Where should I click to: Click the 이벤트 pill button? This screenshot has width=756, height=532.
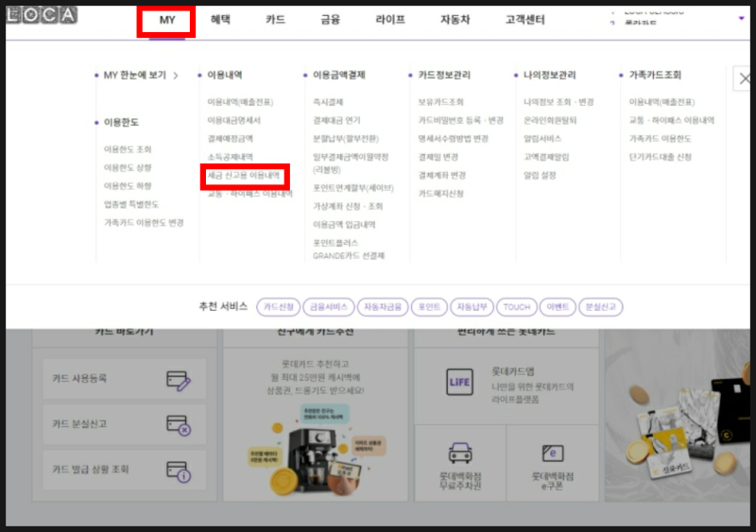click(x=558, y=307)
